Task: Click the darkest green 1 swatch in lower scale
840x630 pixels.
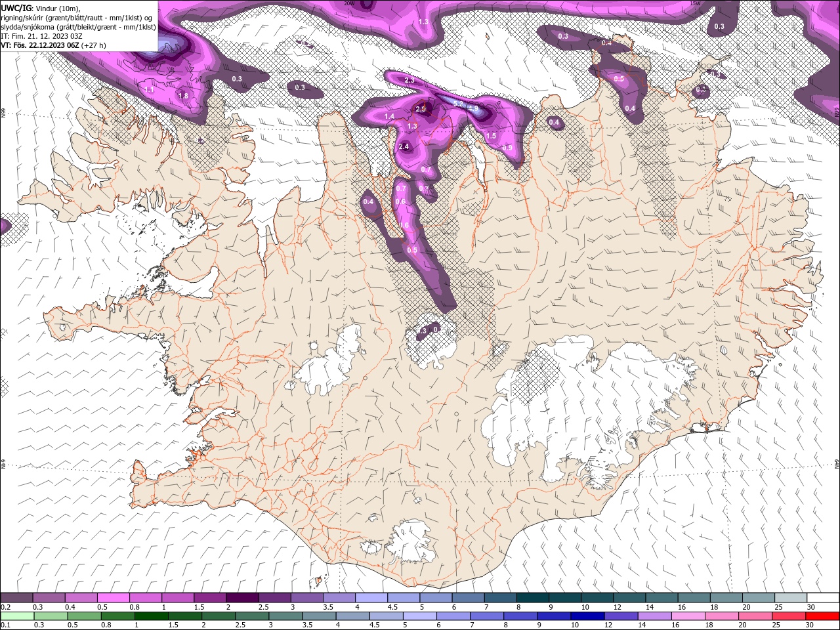Action: click(x=150, y=616)
